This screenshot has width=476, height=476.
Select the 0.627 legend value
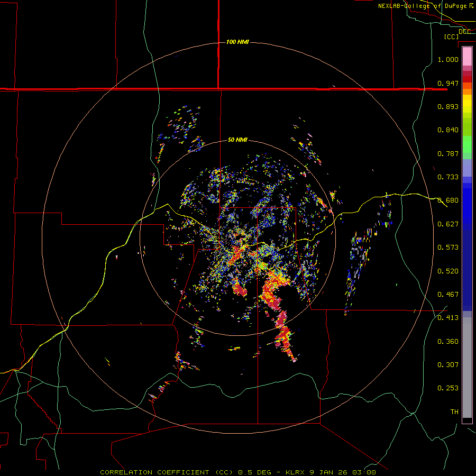[x=448, y=224]
